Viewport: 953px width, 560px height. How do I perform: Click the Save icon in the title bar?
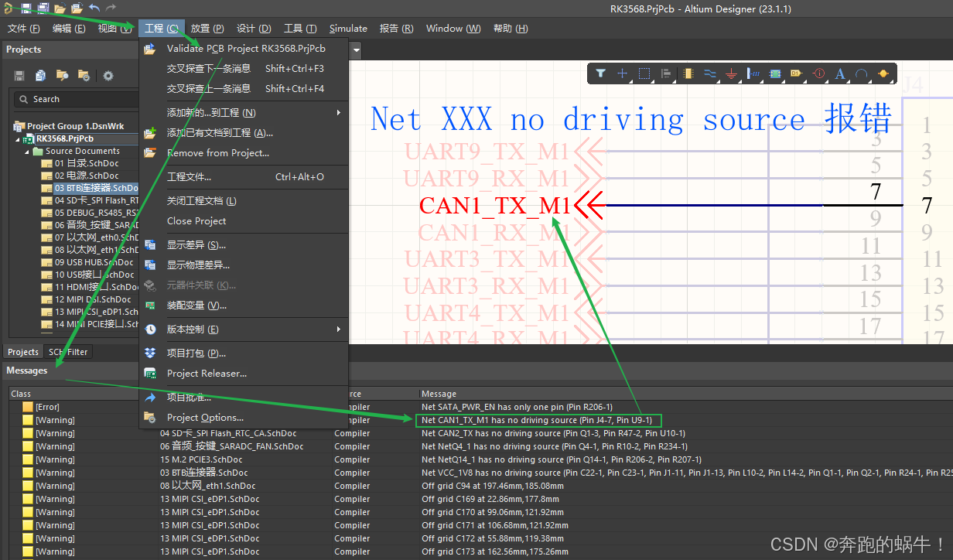click(26, 9)
